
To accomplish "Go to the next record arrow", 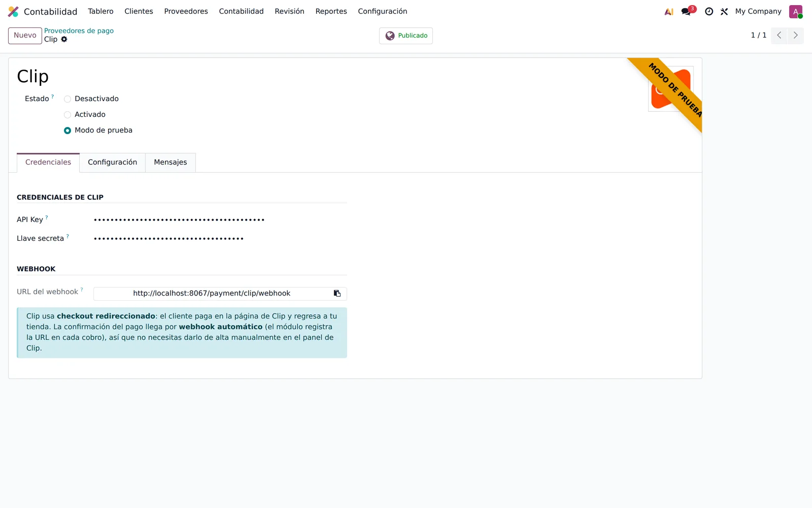I will click(x=795, y=36).
